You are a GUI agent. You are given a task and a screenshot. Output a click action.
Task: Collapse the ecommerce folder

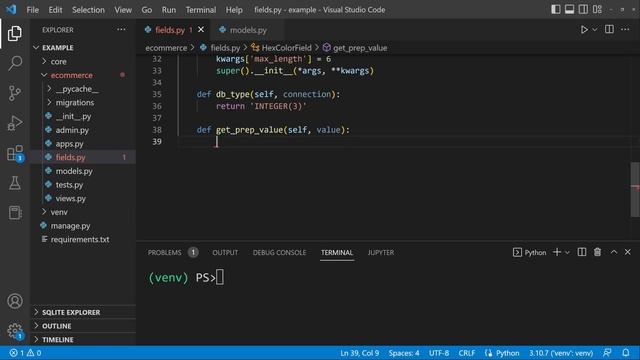[83, 75]
